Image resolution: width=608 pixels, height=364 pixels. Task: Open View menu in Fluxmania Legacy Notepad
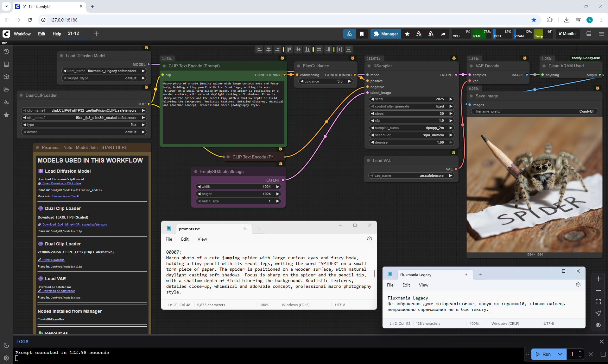(x=423, y=285)
